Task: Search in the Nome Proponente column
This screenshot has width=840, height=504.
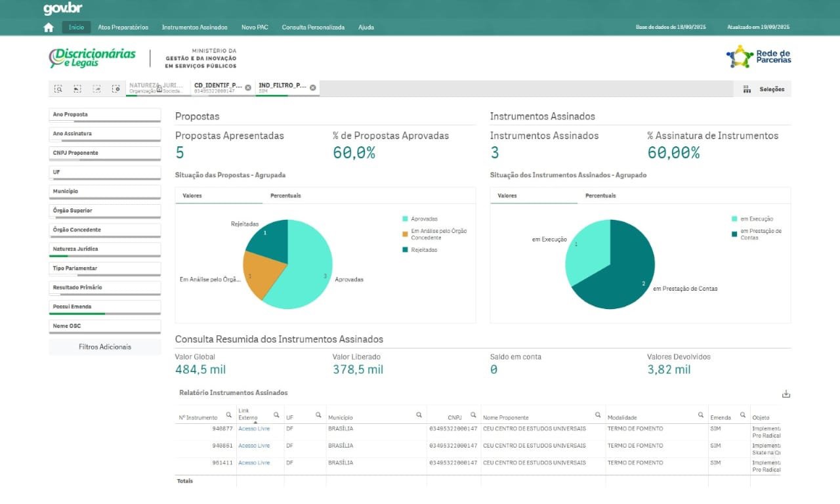Action: 598,415
